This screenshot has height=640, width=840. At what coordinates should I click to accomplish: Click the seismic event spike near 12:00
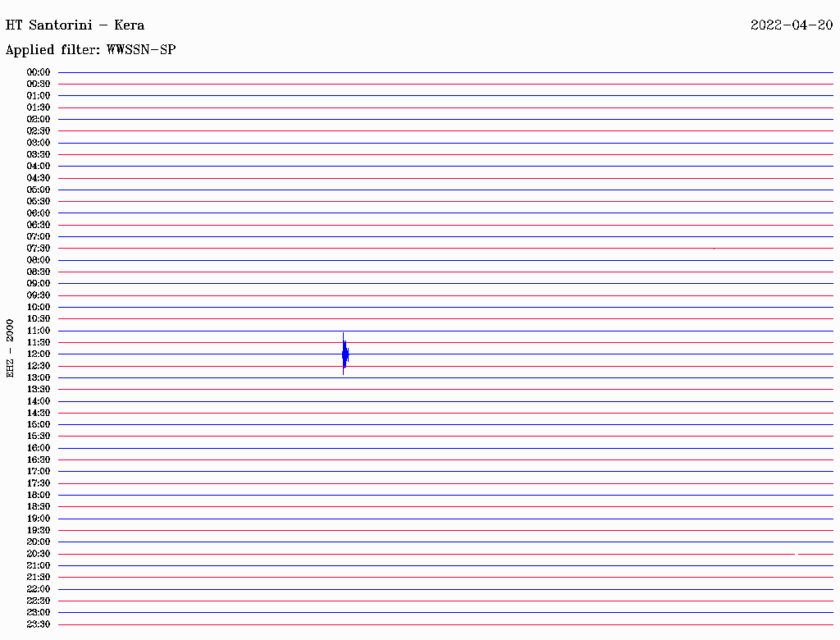point(345,354)
